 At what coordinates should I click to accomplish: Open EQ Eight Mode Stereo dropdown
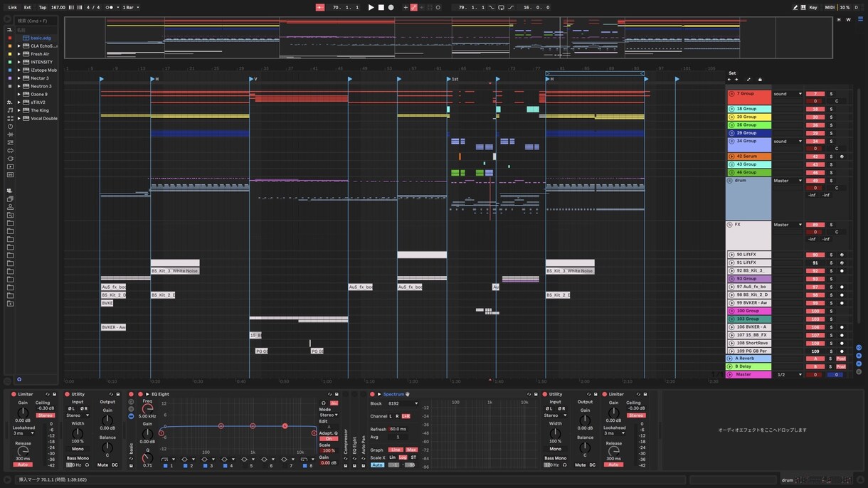pyautogui.click(x=328, y=415)
